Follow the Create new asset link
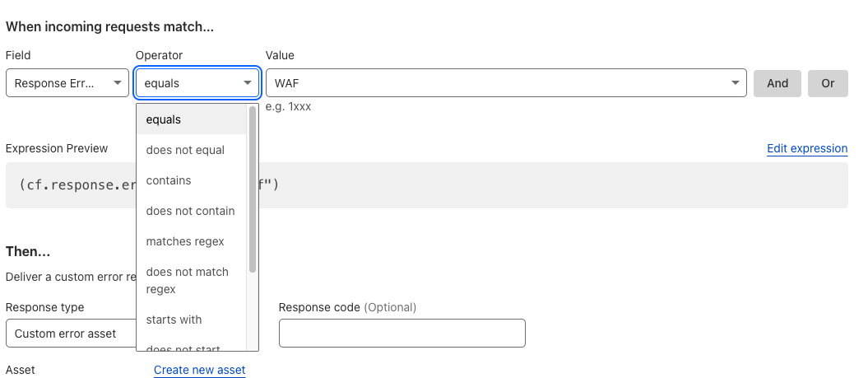The image size is (868, 378). 199,370
